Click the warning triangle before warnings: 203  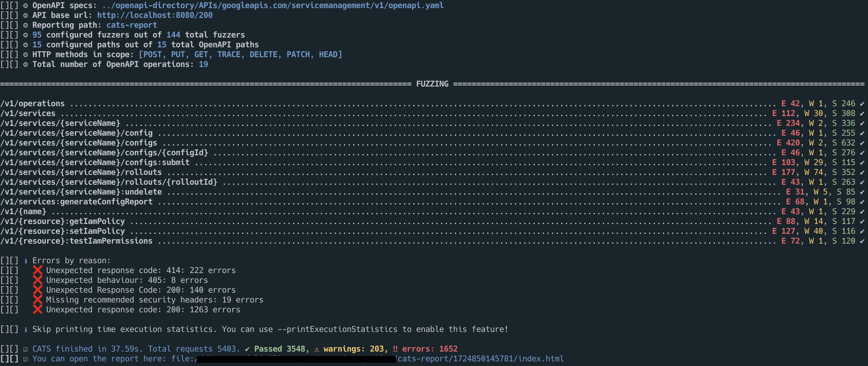pyautogui.click(x=317, y=349)
